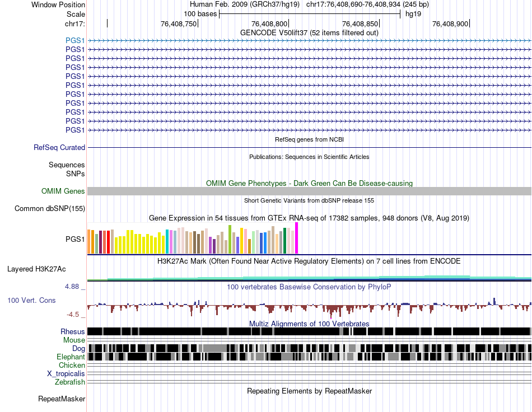
Task: Click the -4.5 conservation lower value
Action: (73, 315)
